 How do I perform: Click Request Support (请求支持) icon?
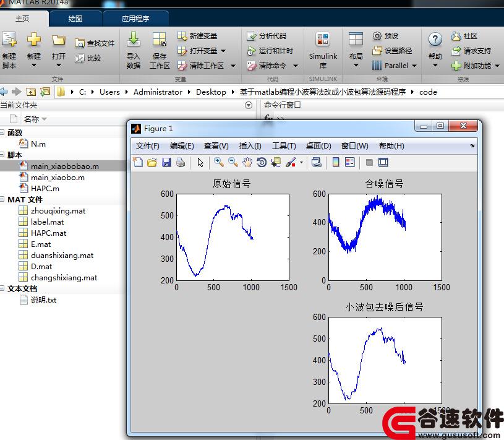[456, 51]
